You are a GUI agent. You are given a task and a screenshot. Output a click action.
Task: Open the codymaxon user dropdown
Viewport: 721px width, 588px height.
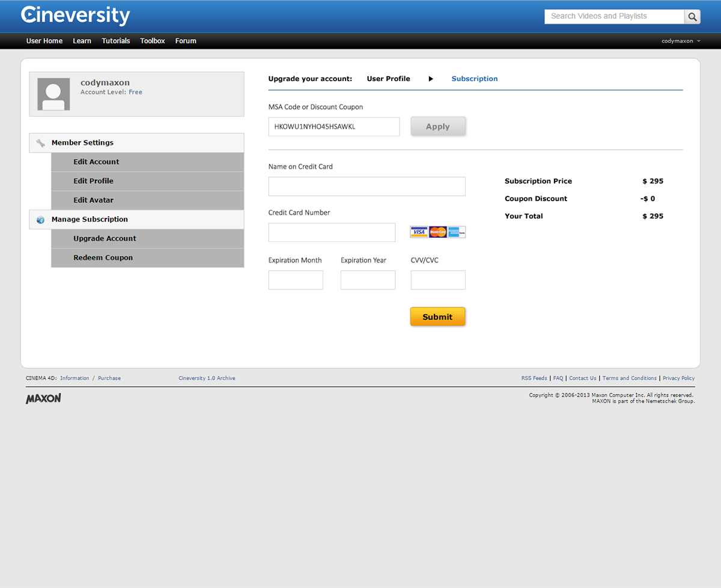(681, 41)
